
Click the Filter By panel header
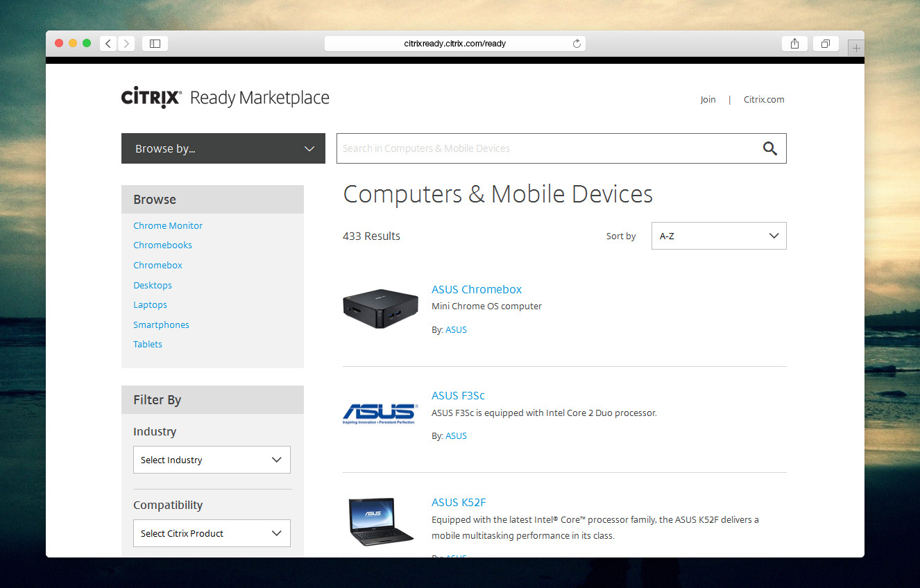pyautogui.click(x=212, y=400)
